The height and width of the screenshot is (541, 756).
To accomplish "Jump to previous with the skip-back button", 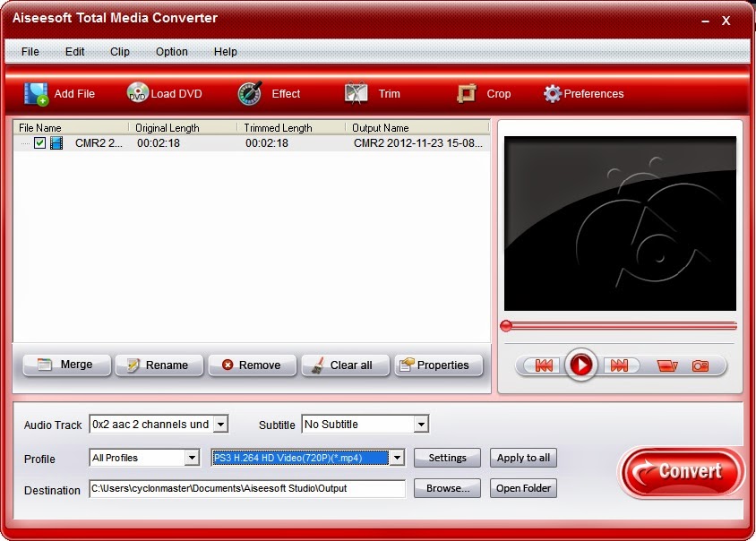I will tap(544, 365).
